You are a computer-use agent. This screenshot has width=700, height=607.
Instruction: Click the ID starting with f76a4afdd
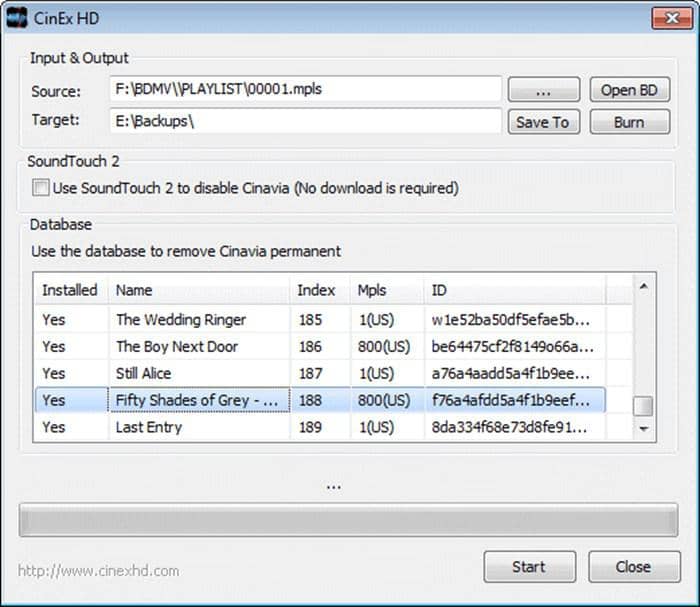(x=511, y=400)
